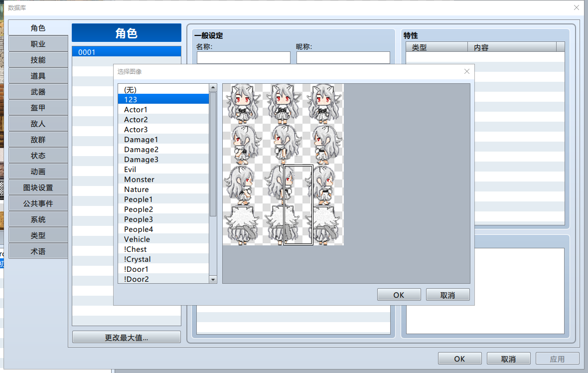Choose (无) in the image list
The width and height of the screenshot is (588, 373).
tap(163, 89)
